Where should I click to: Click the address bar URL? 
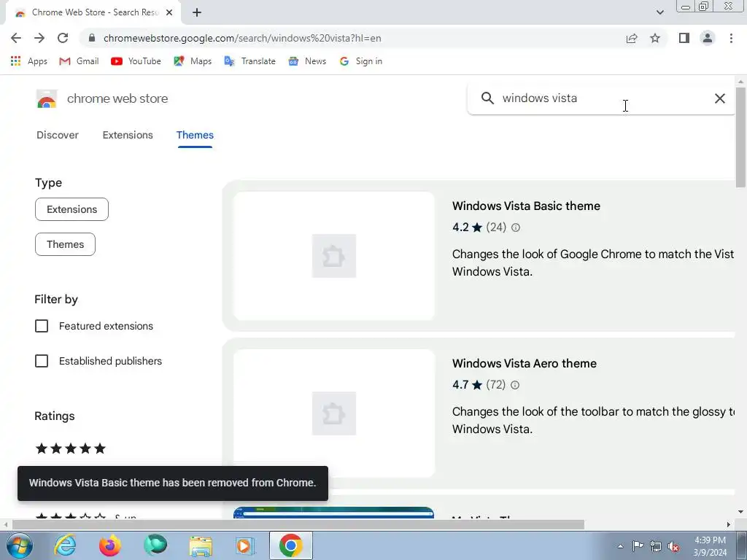pyautogui.click(x=242, y=38)
